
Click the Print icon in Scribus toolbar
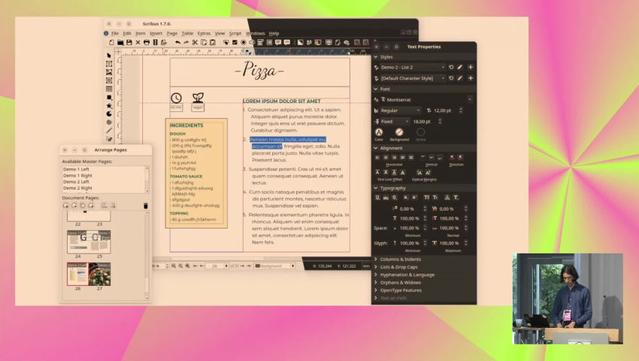click(x=146, y=42)
